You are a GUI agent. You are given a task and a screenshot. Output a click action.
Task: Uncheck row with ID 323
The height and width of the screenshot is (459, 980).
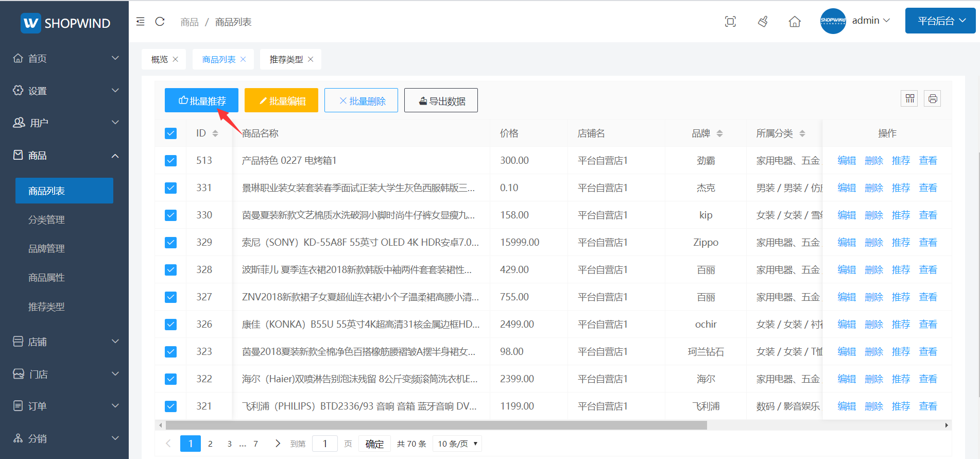pyautogui.click(x=171, y=352)
